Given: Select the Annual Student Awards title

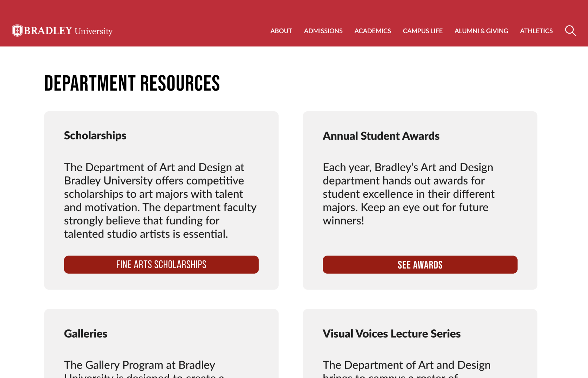Looking at the screenshot, I should coord(381,136).
